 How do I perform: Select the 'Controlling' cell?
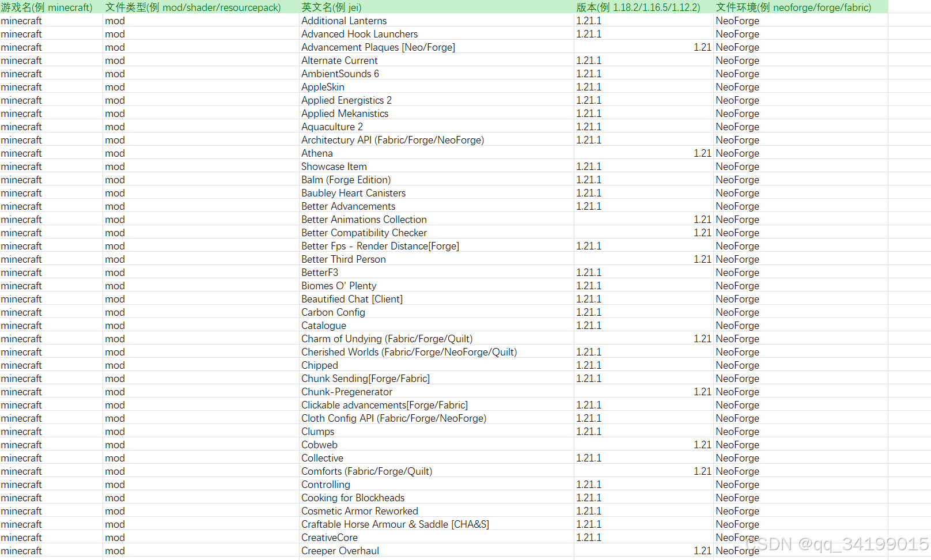[437, 485]
